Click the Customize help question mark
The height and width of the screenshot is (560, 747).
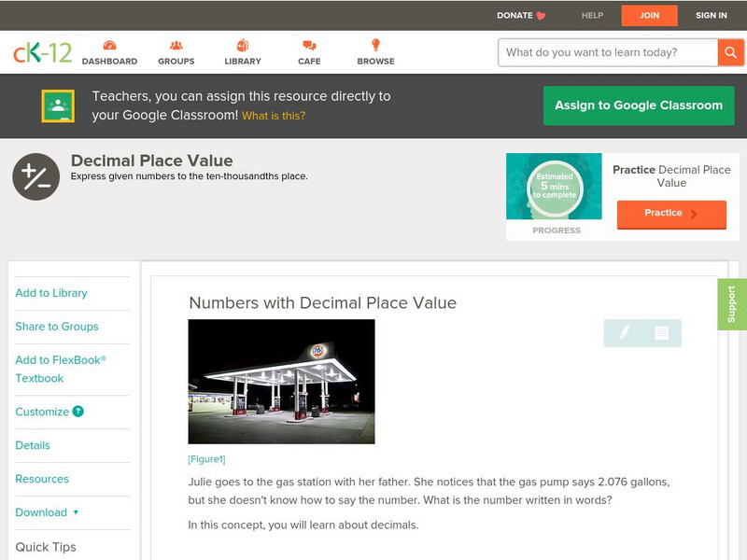click(x=78, y=411)
